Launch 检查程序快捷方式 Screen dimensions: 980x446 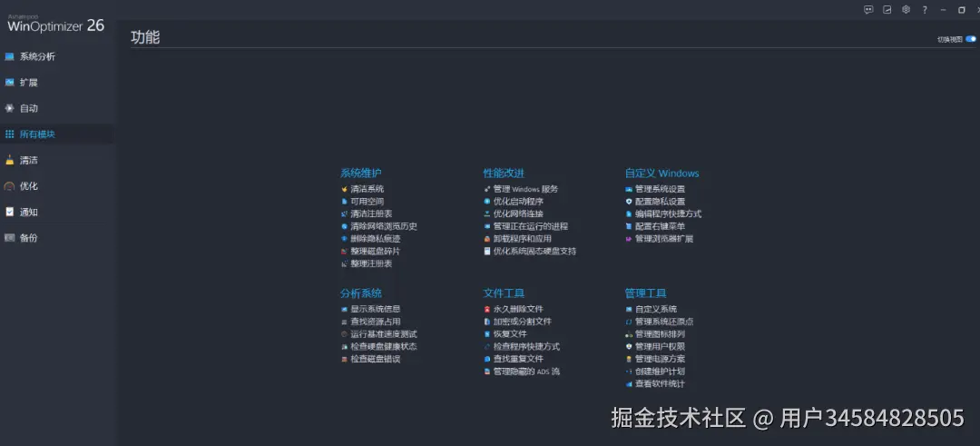pyautogui.click(x=526, y=347)
